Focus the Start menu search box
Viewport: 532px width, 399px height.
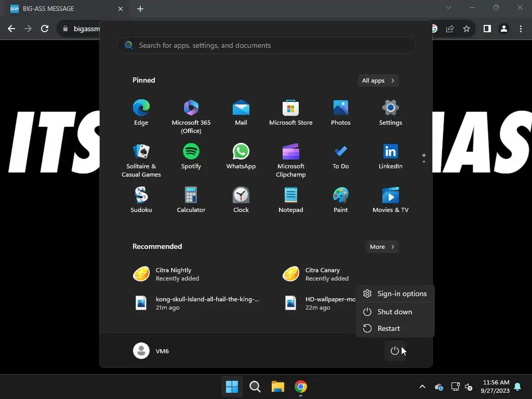266,46
